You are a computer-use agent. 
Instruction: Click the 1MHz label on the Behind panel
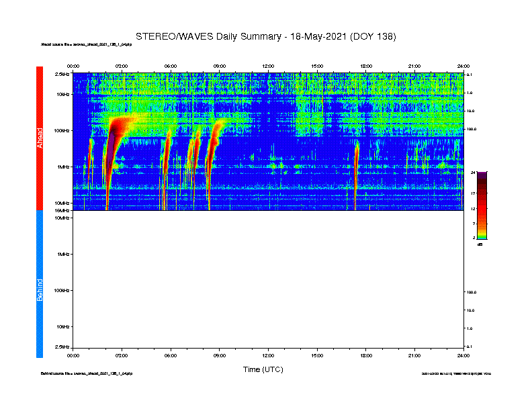point(63,254)
